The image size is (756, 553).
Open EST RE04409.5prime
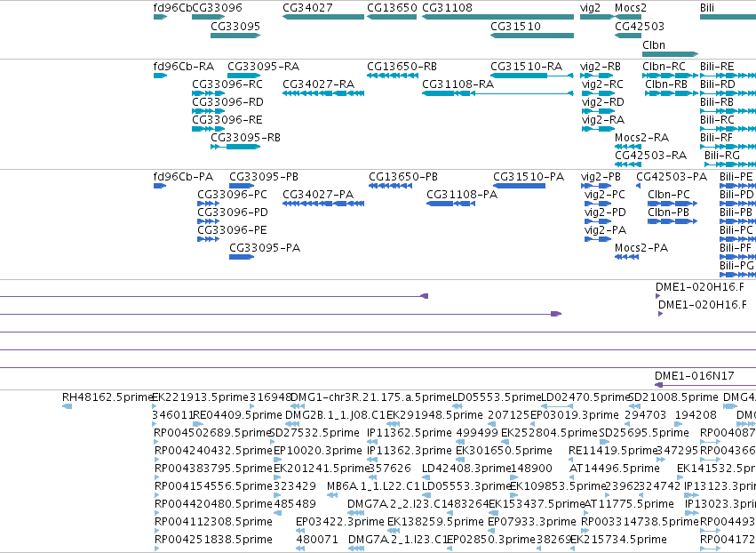199,424
